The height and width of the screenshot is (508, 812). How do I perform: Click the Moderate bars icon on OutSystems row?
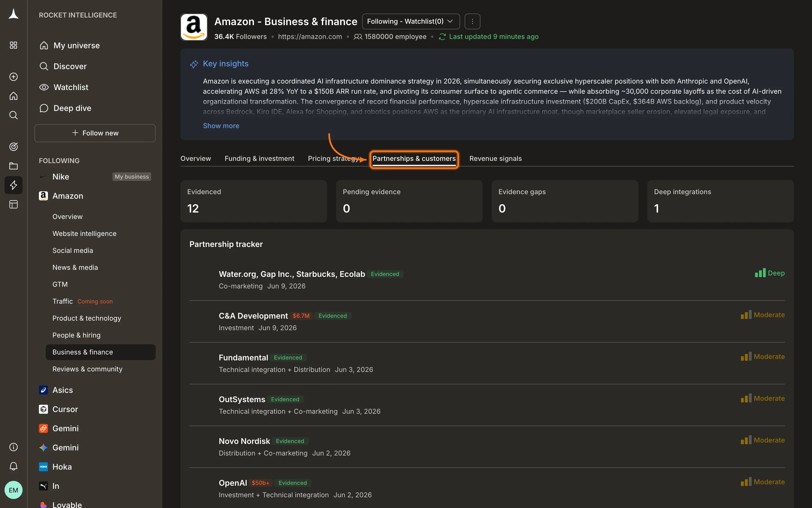[746, 398]
